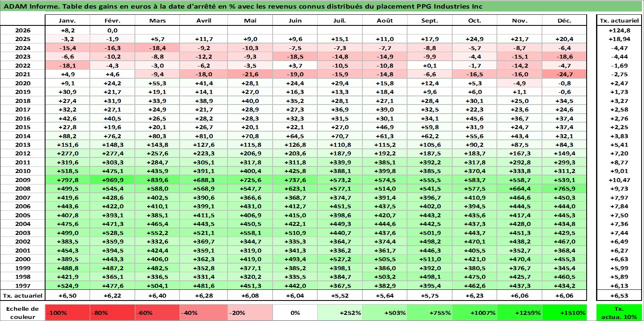Viewport: 644px width, 321px height.
Task: Select the +10,47 actuarial rate for 2009
Action: coord(619,180)
